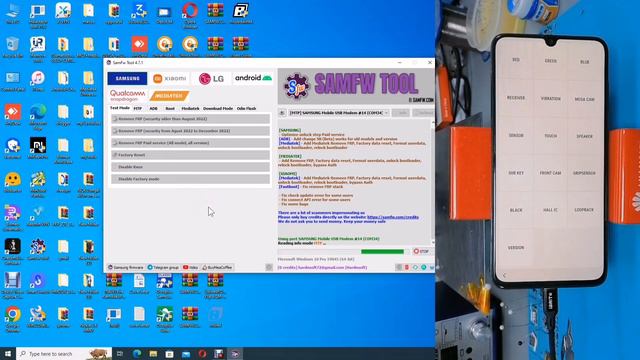Click the gray settings icon left of credits
The width and height of the screenshot is (640, 360).
pos(269,267)
